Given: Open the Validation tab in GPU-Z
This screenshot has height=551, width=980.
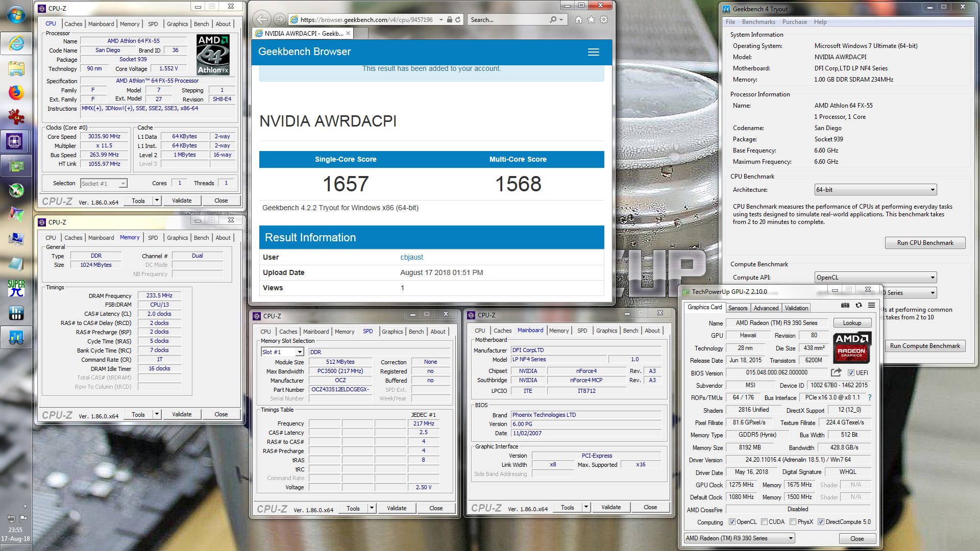Looking at the screenshot, I should click(x=796, y=308).
